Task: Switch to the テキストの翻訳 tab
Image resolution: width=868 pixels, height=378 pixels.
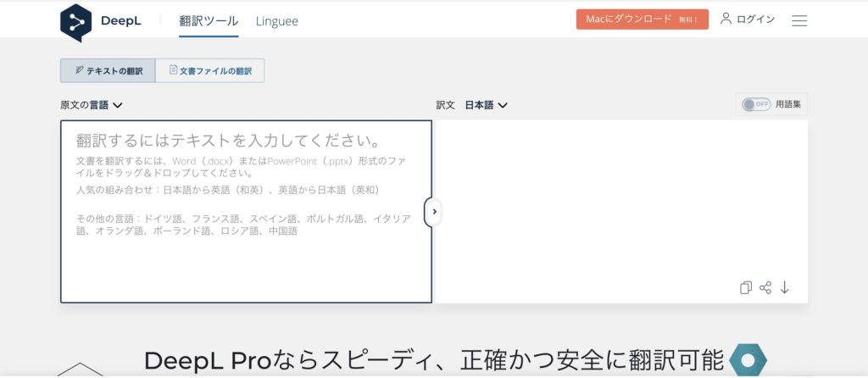Action: 108,71
